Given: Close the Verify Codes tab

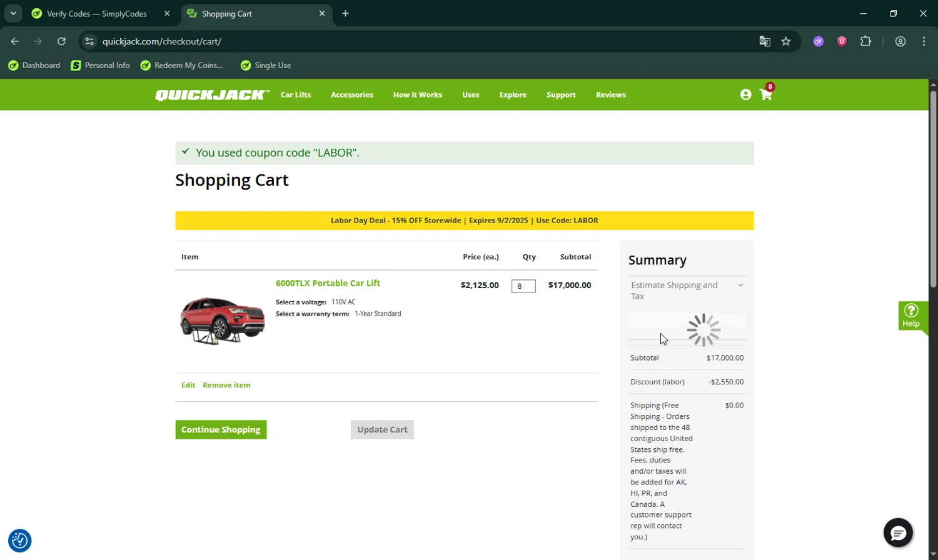Looking at the screenshot, I should pos(167,13).
